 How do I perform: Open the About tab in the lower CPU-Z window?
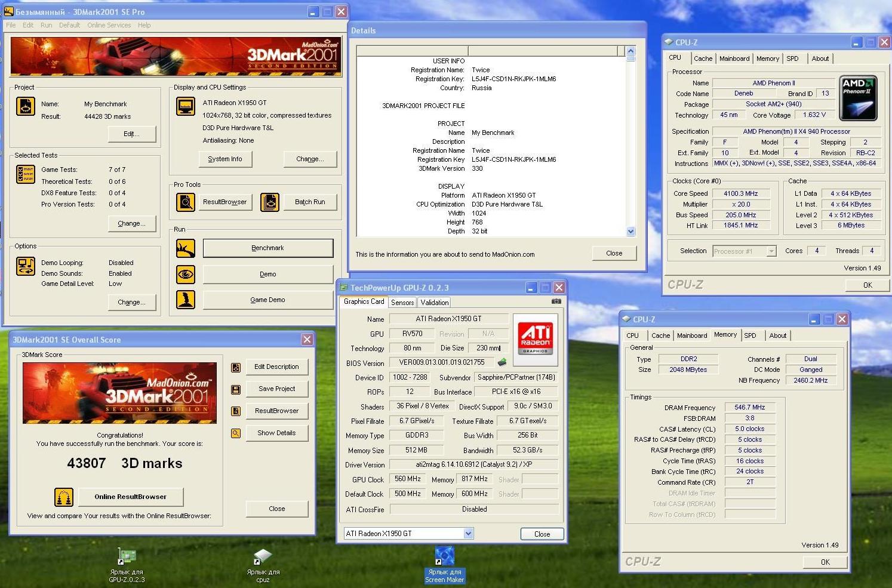click(777, 335)
